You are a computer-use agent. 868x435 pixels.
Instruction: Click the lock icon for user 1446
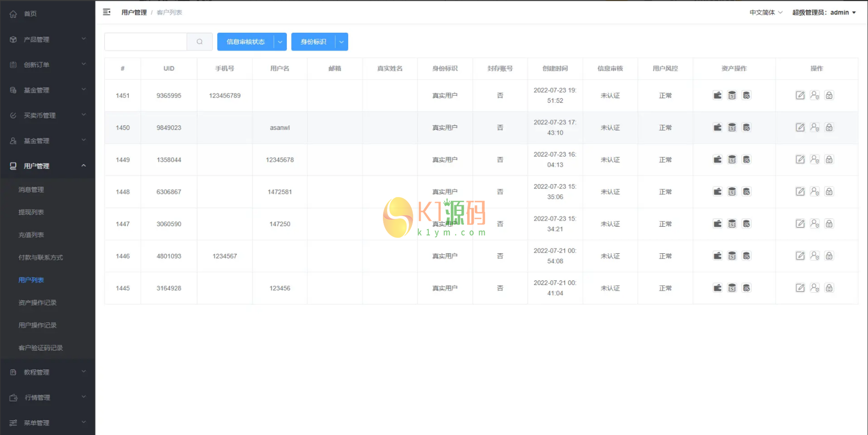[x=829, y=256]
